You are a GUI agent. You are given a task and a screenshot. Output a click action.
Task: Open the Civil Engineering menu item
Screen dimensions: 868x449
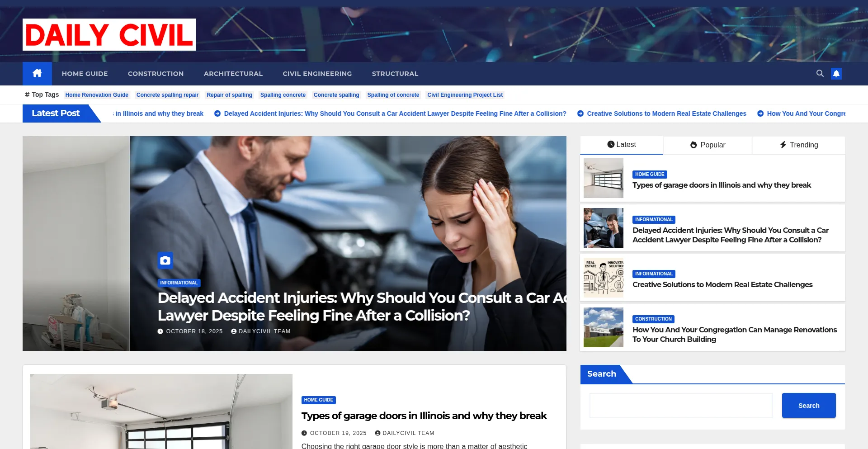tap(317, 74)
